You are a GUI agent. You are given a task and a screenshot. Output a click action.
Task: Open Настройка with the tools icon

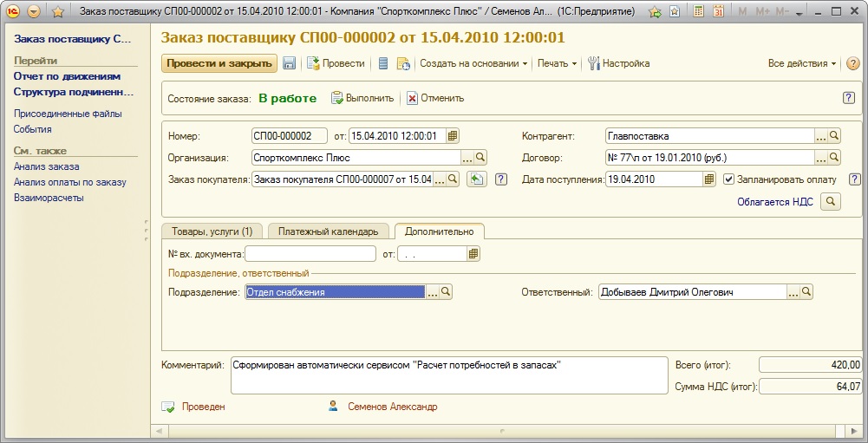[x=619, y=63]
